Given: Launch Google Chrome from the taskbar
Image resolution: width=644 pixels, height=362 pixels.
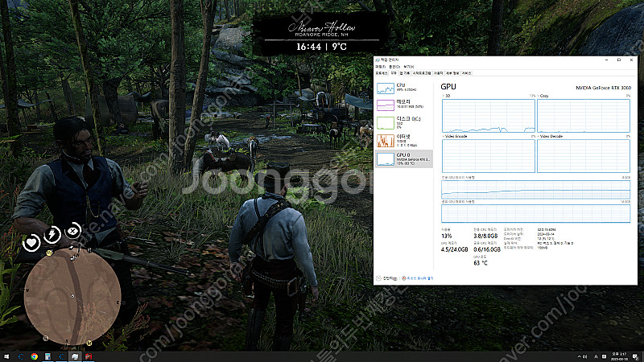Looking at the screenshot, I should pyautogui.click(x=34, y=356).
